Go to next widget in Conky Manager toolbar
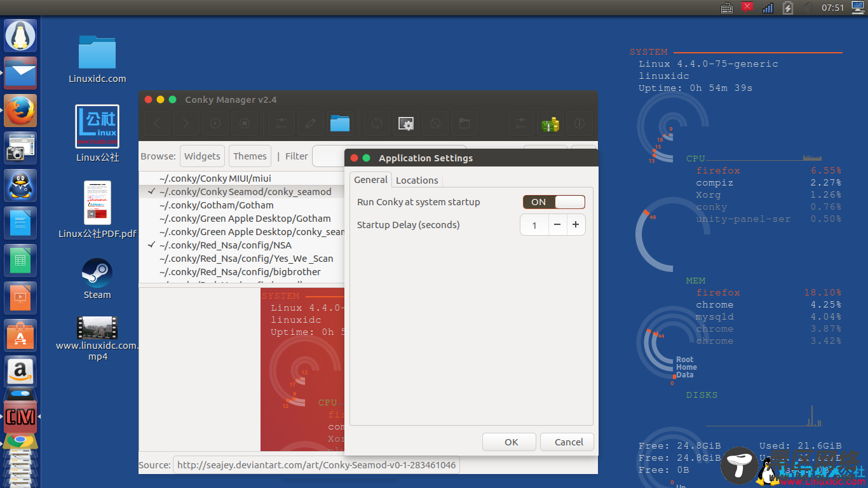 (186, 123)
